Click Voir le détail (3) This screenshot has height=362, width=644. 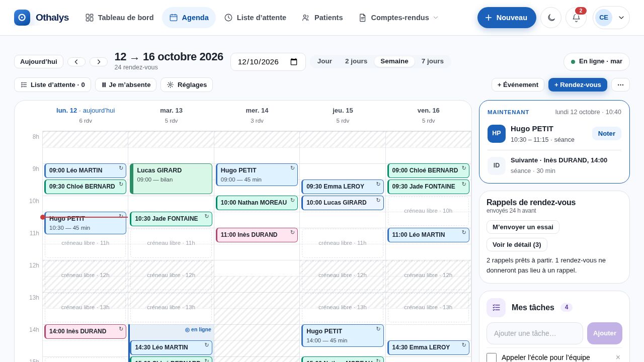pos(517,245)
